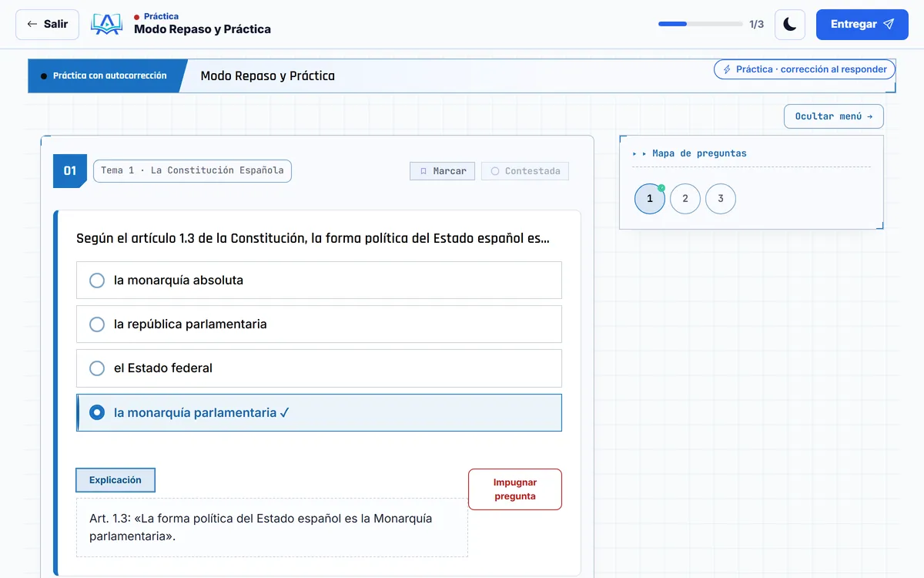Image resolution: width=924 pixels, height=578 pixels.
Task: Click the Práctica con autocorrección label
Action: tap(109, 76)
